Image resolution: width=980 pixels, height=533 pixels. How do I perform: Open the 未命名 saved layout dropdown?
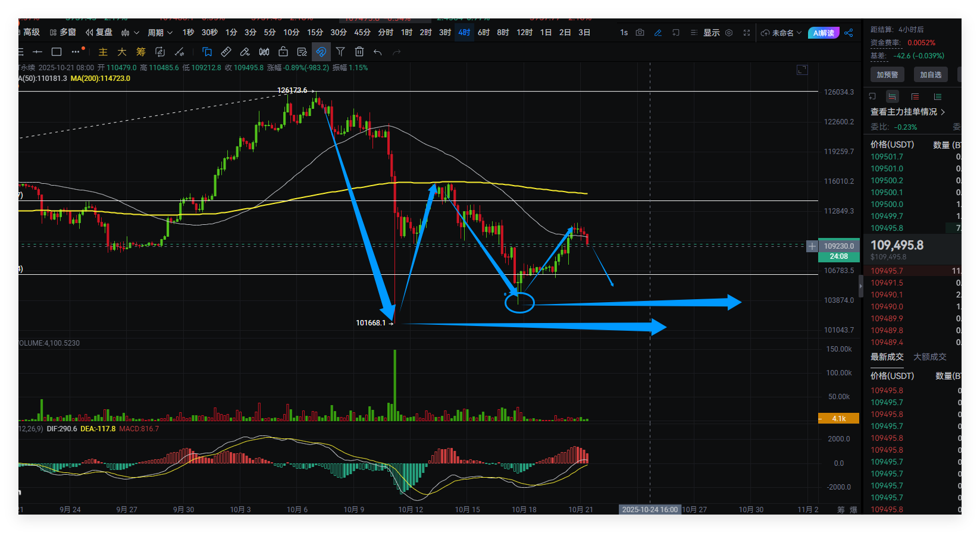tap(781, 33)
